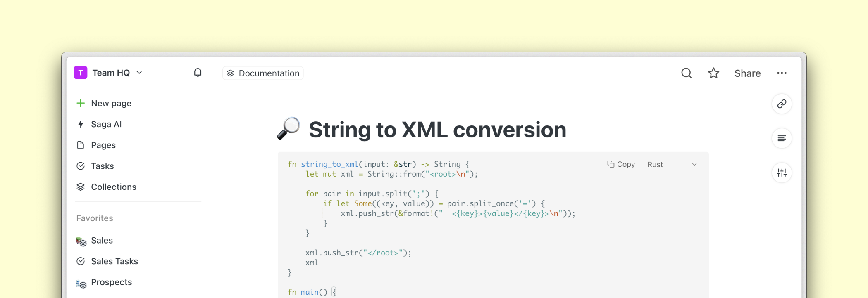Screen dimensions: 868x298
Task: Click the magnifying glass page emoji
Action: (289, 128)
